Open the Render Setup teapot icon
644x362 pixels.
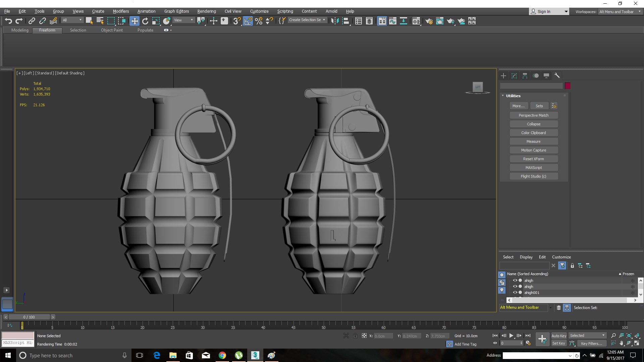coord(429,21)
